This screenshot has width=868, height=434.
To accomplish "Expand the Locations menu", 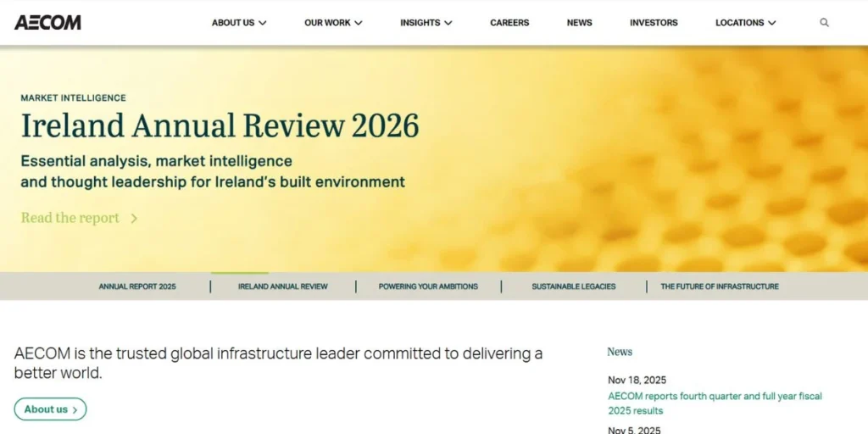I will [746, 23].
